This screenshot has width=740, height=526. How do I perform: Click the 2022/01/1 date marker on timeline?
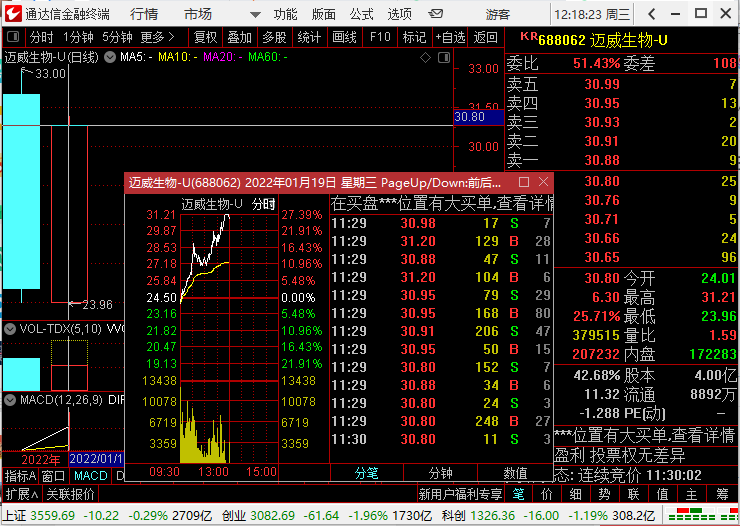[96, 459]
